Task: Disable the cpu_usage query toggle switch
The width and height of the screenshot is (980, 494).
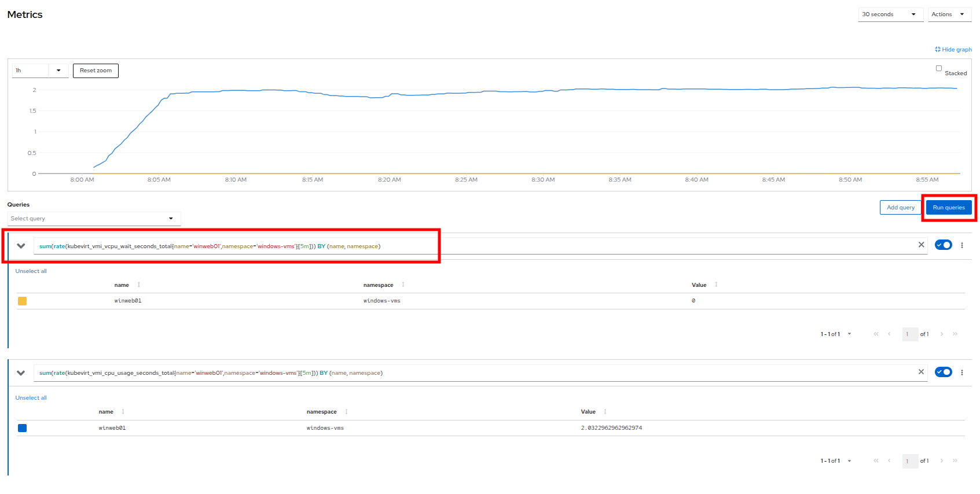Action: (944, 372)
